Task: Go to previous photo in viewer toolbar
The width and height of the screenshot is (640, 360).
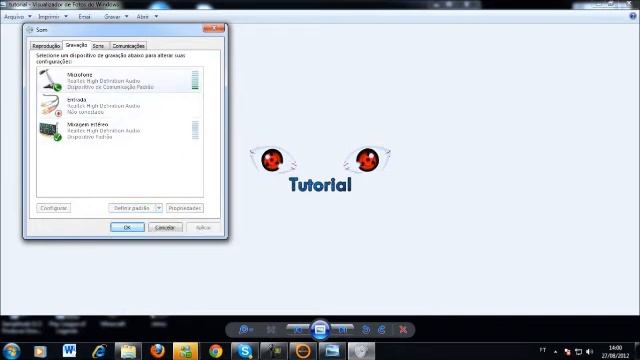Action: 298,329
